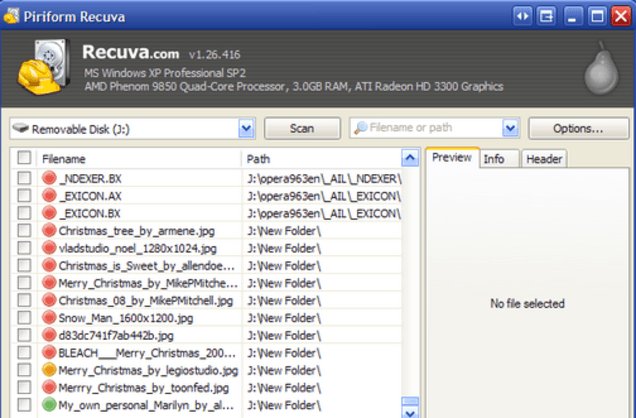Switch to the Preview tab
The image size is (636, 418).
point(452,158)
